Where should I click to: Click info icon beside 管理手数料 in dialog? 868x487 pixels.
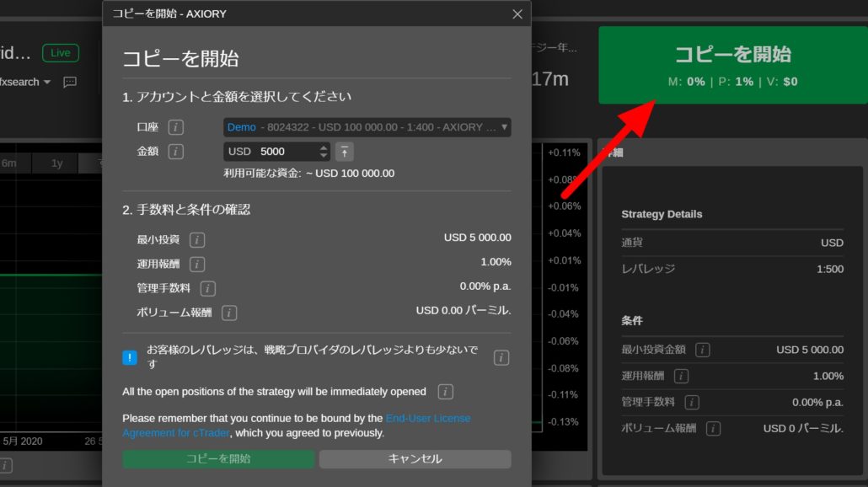[207, 288]
